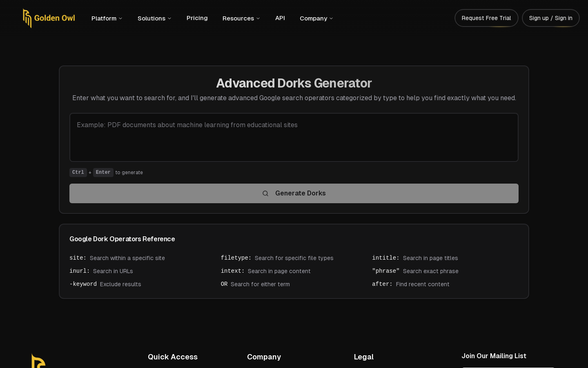Click the inurl: operator reference

tap(80, 271)
